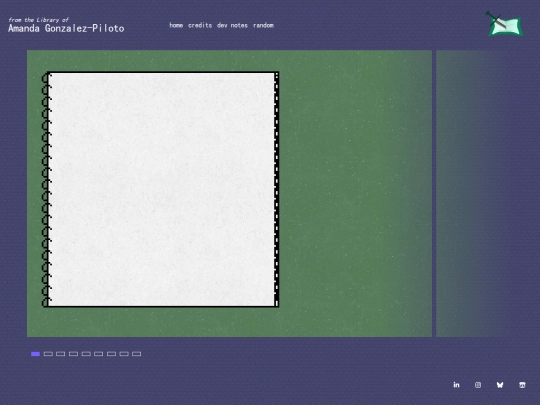Open the Bluesky butterfly icon

pyautogui.click(x=500, y=385)
